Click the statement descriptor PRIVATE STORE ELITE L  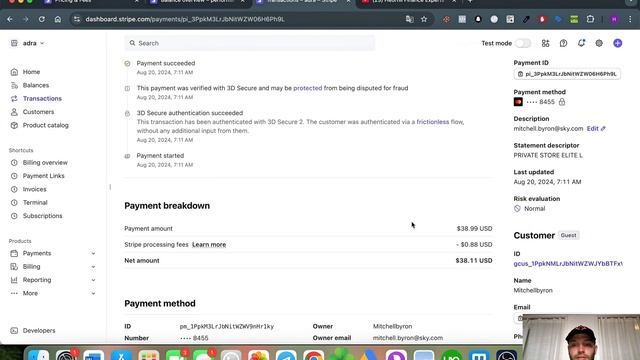click(x=548, y=156)
